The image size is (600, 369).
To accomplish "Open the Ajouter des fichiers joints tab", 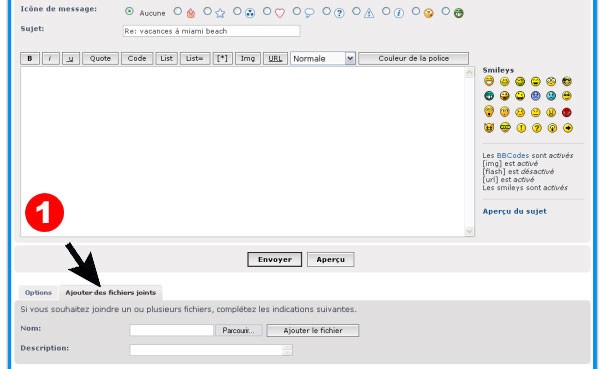I will (x=111, y=292).
